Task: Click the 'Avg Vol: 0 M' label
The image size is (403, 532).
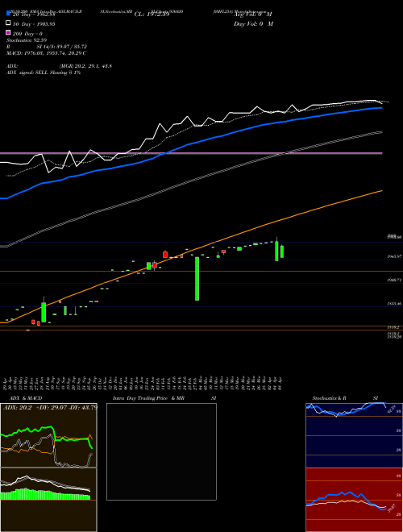Action: (253, 15)
